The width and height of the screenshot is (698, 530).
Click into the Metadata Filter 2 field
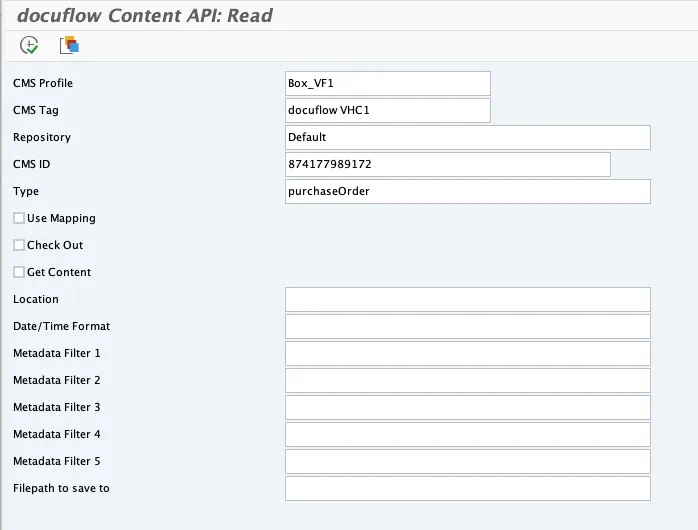tap(468, 380)
